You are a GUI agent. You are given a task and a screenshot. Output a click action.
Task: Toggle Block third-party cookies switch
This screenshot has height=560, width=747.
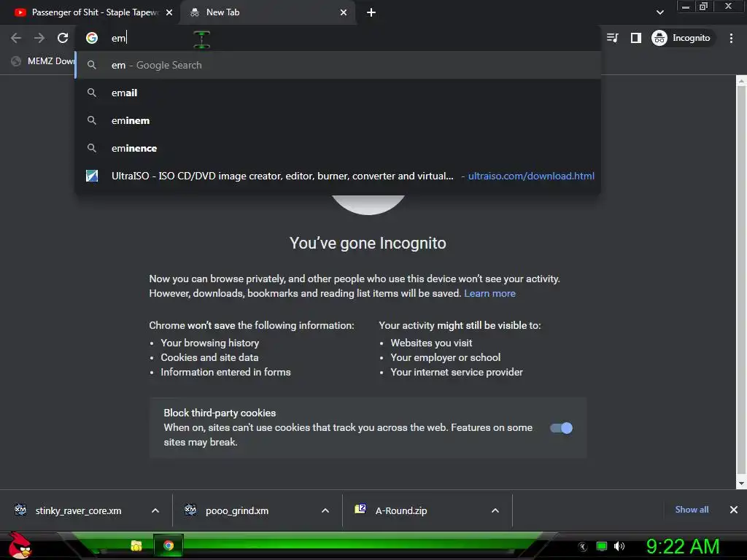[561, 427]
